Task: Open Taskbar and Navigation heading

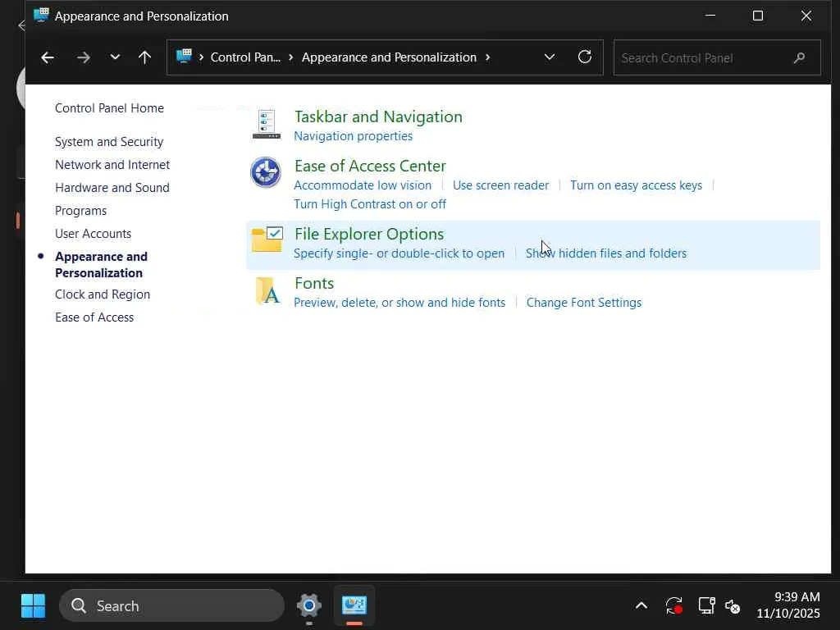Action: [x=378, y=116]
